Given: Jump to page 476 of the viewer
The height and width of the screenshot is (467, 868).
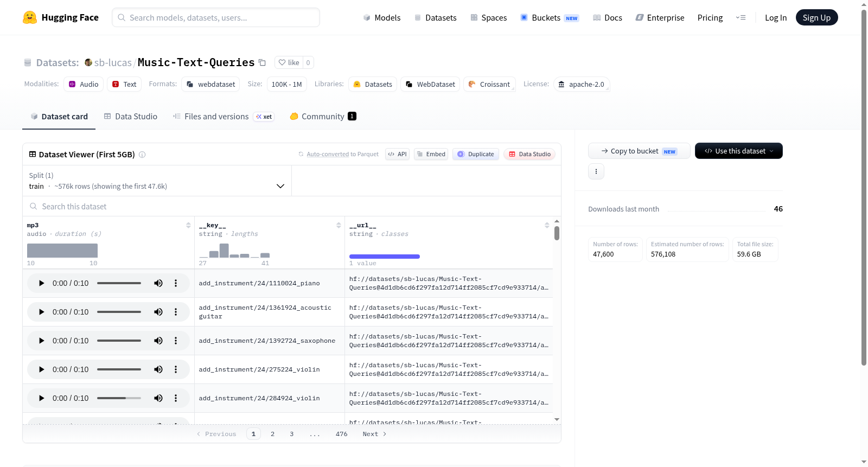Looking at the screenshot, I should point(341,434).
